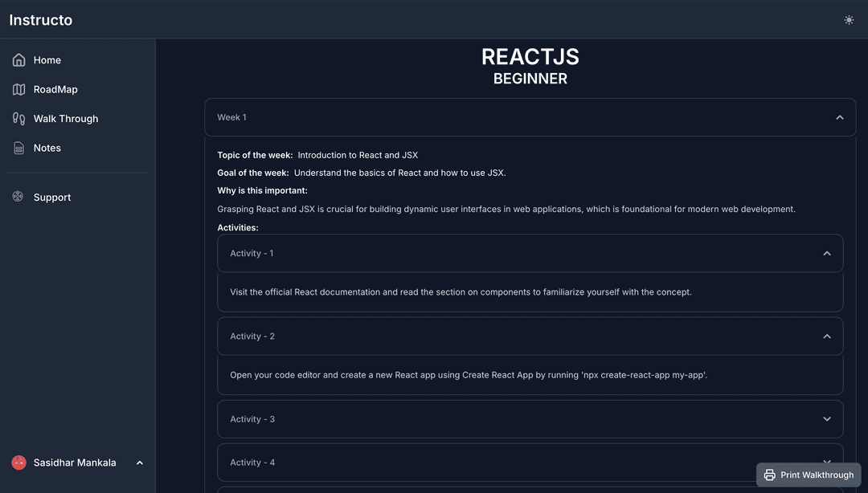Image resolution: width=868 pixels, height=493 pixels.
Task: Click the Sasidhar Mankala account name
Action: [75, 462]
